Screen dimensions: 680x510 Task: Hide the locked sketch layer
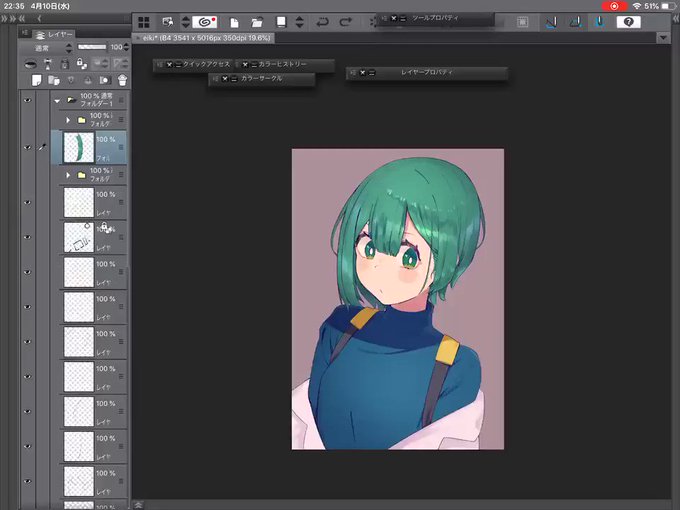point(28,237)
